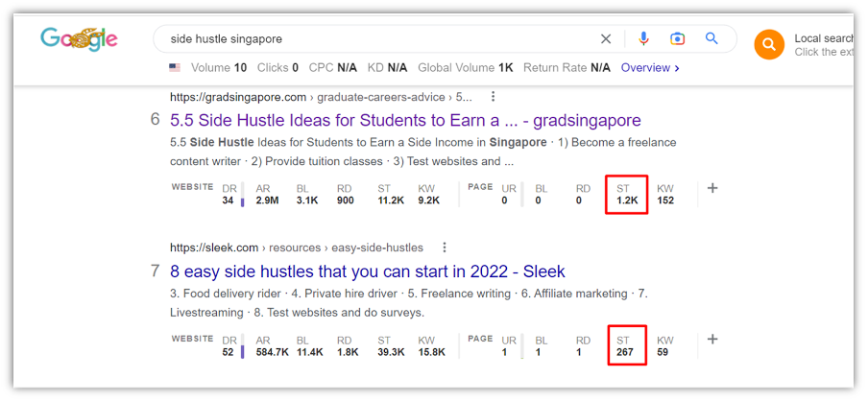
Task: Click the blue search magnifier icon
Action: coord(712,39)
